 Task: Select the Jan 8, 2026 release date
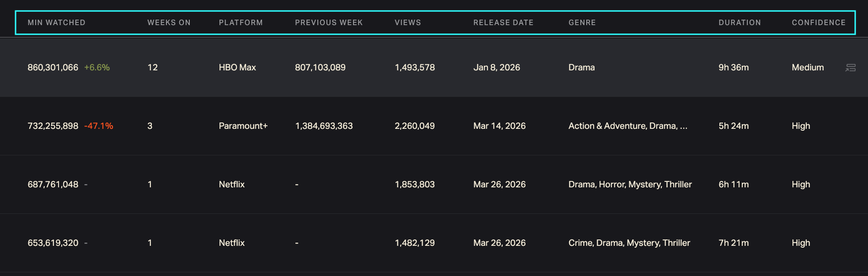click(x=496, y=68)
